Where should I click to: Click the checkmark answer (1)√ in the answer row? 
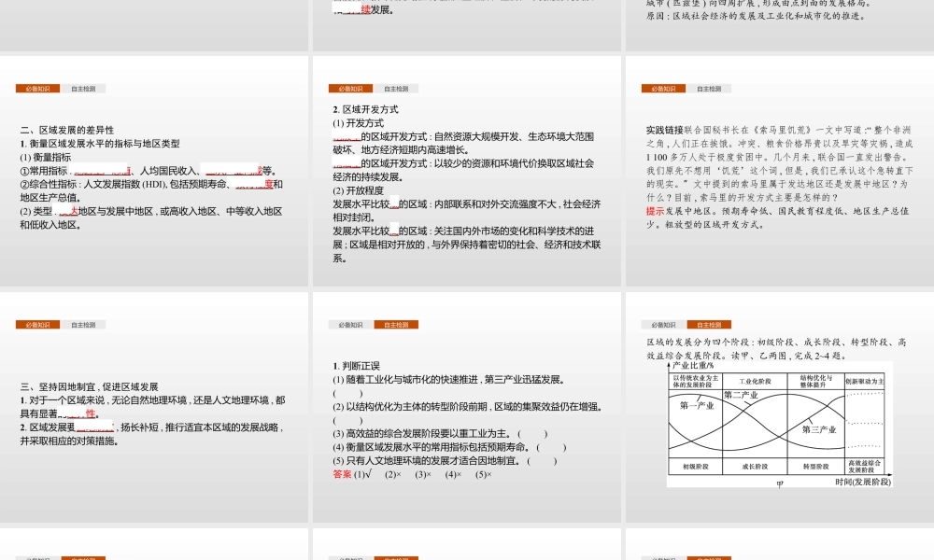pos(363,476)
